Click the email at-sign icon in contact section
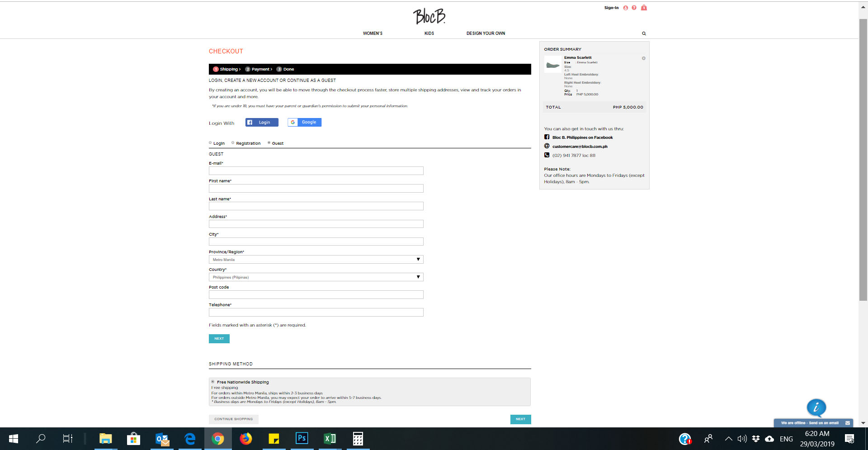 point(547,146)
